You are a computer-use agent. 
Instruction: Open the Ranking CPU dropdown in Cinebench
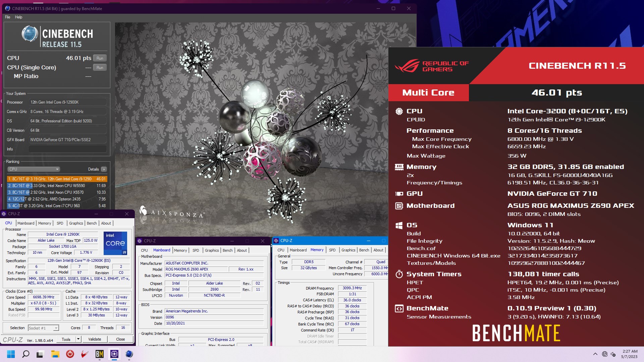point(34,169)
